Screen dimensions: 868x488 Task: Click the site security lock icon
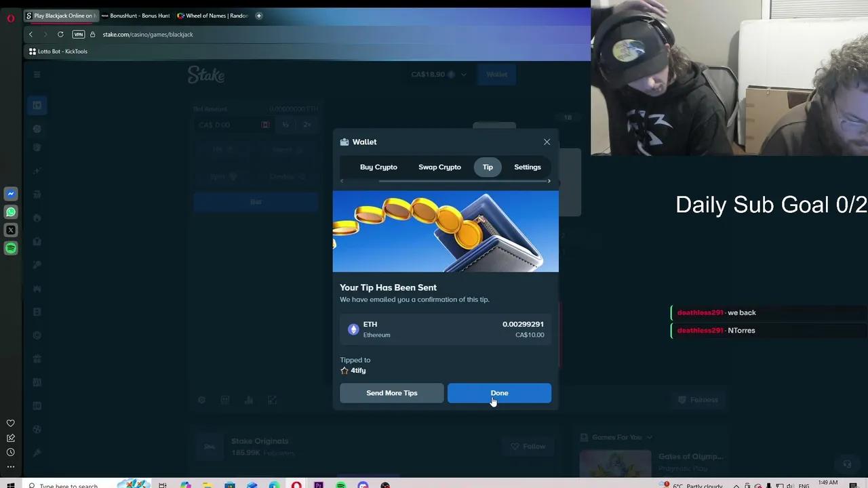point(93,35)
